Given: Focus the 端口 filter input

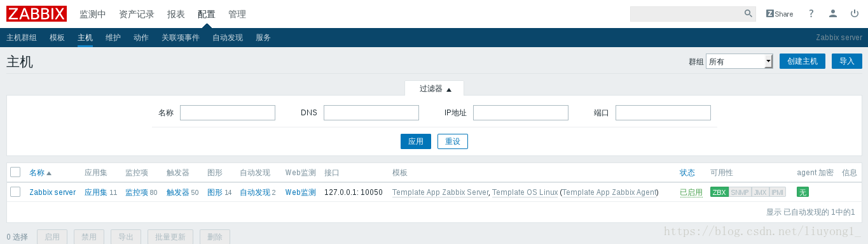Looking at the screenshot, I should (x=663, y=113).
